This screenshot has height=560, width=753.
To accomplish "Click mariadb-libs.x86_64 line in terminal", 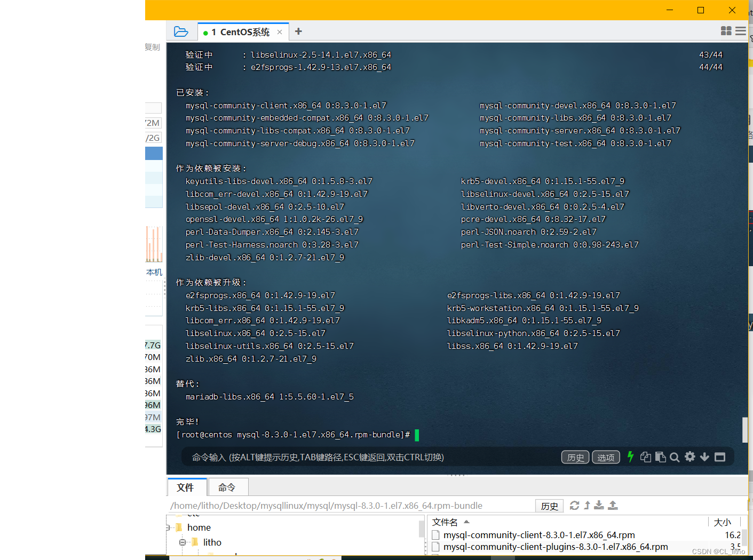I will [270, 397].
